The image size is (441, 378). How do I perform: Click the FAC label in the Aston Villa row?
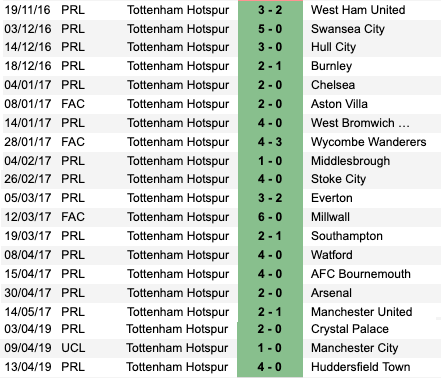tap(73, 104)
